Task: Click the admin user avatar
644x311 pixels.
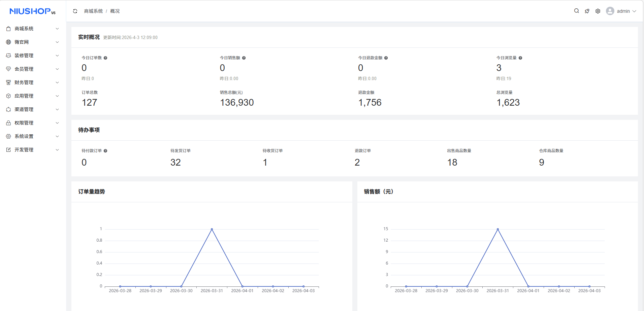Action: (x=610, y=11)
